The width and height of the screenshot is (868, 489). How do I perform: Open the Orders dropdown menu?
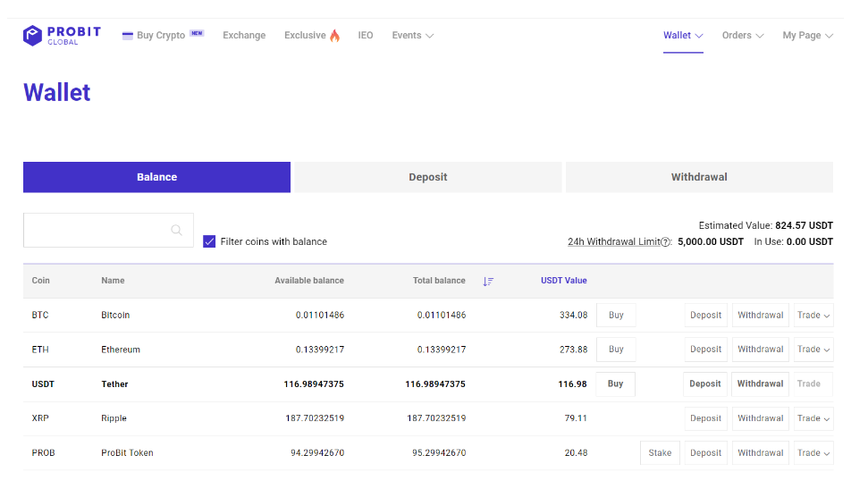pyautogui.click(x=742, y=36)
